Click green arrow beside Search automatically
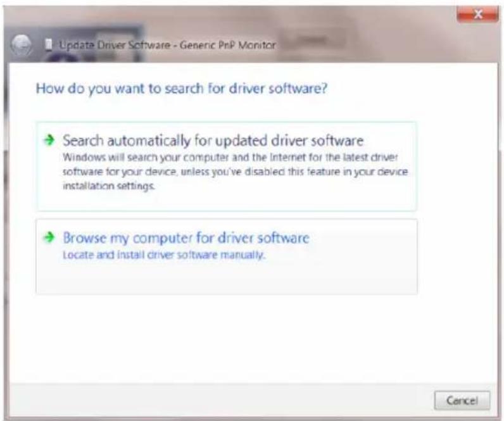The image size is (504, 421). point(49,140)
